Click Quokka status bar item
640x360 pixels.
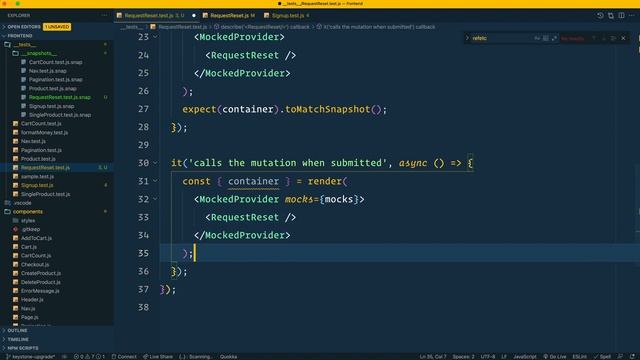click(228, 357)
